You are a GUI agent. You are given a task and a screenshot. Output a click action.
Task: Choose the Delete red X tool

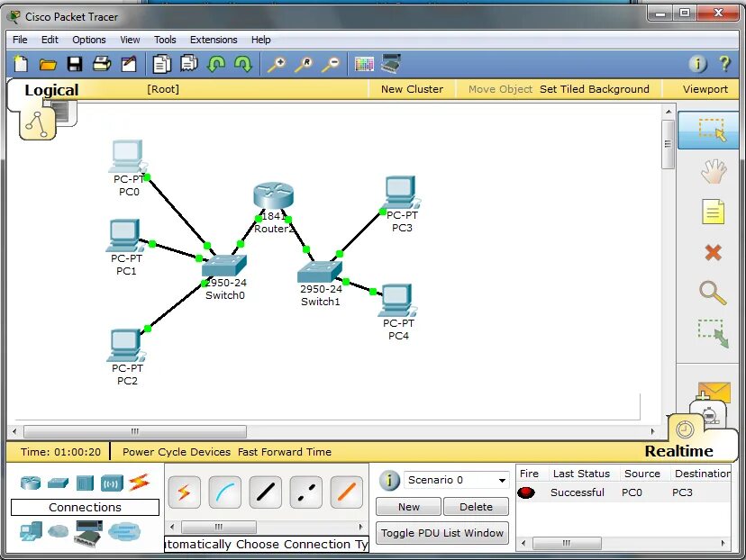(x=714, y=252)
